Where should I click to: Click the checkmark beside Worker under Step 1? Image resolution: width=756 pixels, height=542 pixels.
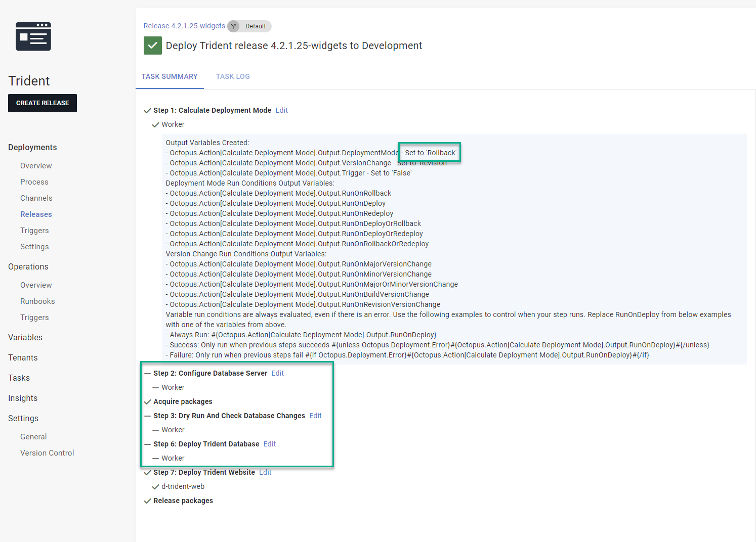pyautogui.click(x=155, y=124)
